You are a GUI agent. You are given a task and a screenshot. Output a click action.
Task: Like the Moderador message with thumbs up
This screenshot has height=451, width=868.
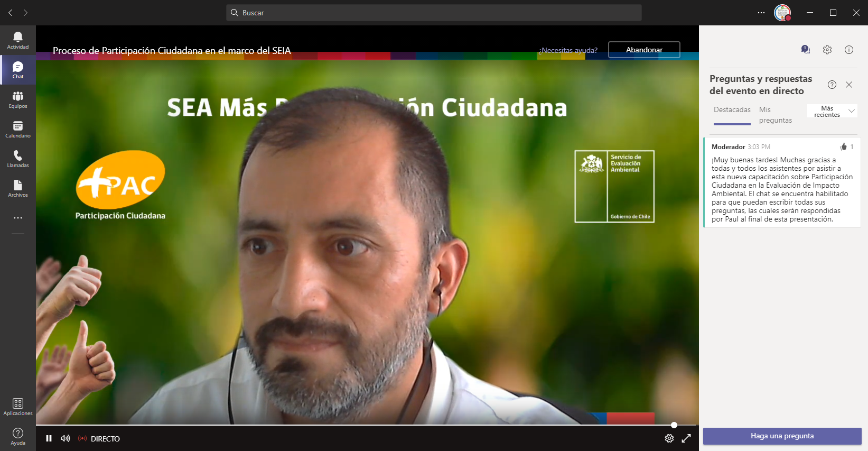tap(843, 147)
